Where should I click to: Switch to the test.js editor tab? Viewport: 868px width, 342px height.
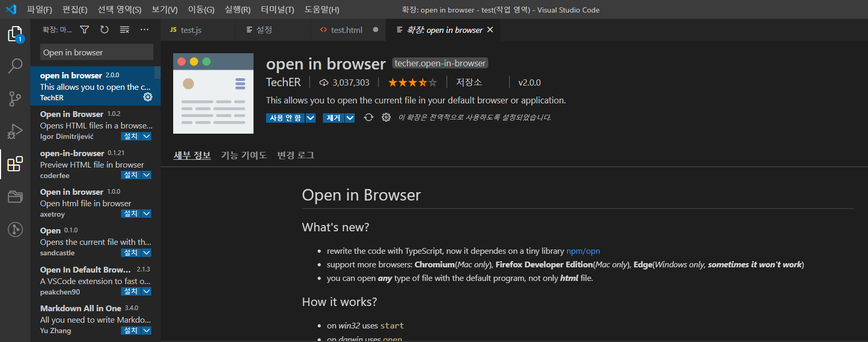198,30
